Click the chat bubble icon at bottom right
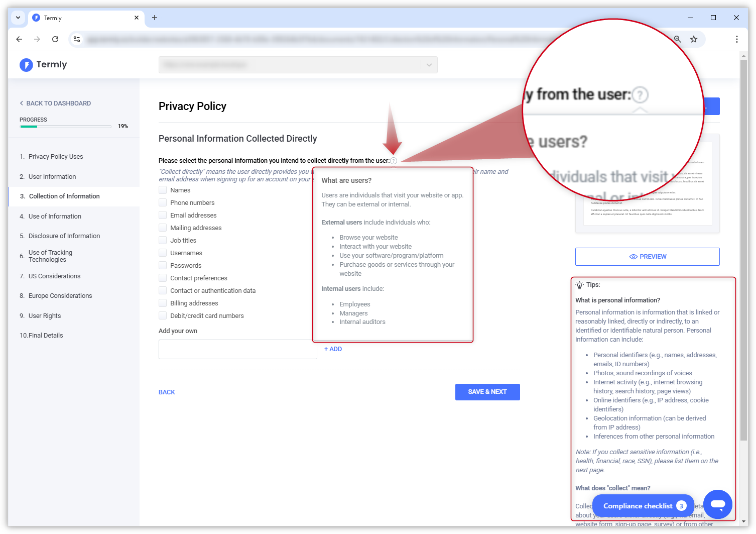 (717, 504)
